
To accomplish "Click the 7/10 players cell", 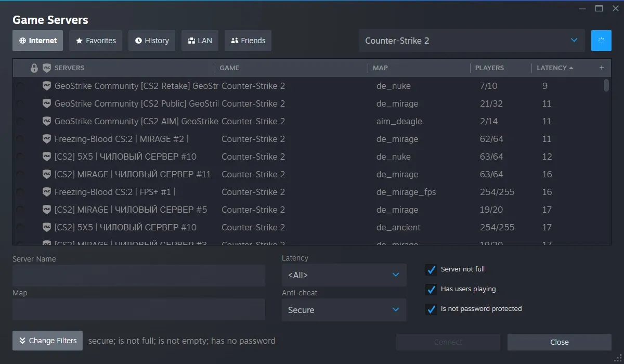I will pos(489,86).
